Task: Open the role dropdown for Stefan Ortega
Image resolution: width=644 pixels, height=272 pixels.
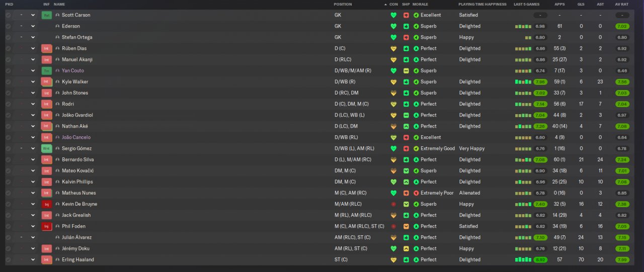Action: pos(27,37)
